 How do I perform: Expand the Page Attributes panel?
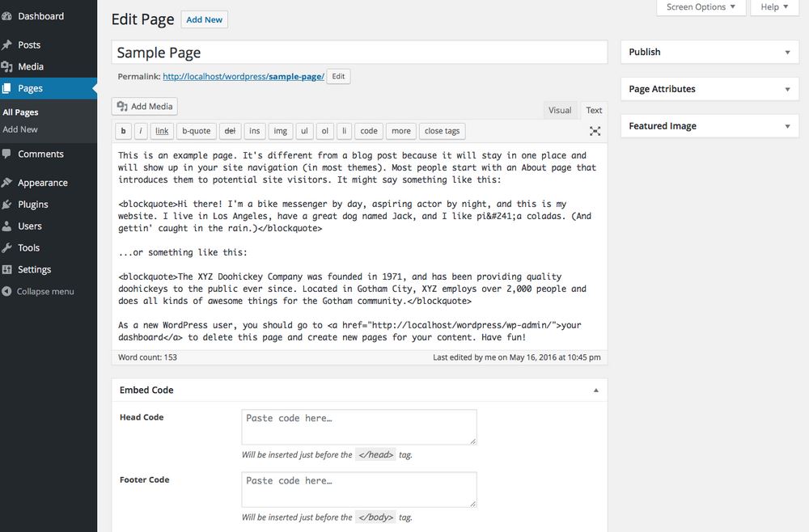(787, 89)
